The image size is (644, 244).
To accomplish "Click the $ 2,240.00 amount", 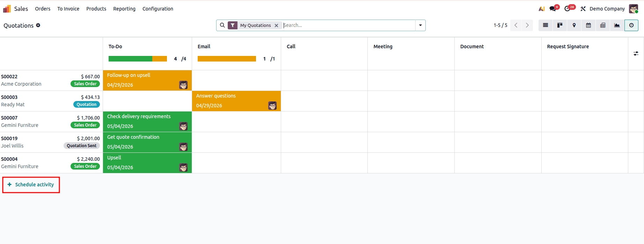I will tap(88, 159).
